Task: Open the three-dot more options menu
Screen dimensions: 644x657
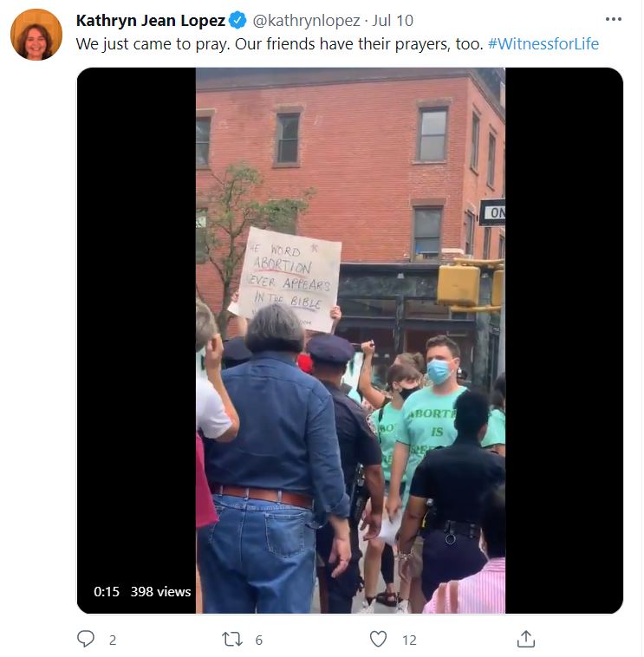Action: click(614, 19)
